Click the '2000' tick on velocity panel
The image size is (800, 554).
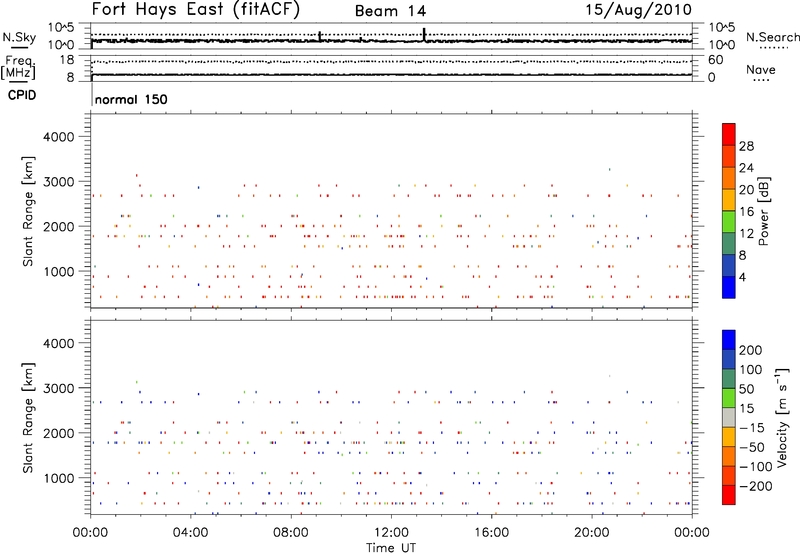59,433
